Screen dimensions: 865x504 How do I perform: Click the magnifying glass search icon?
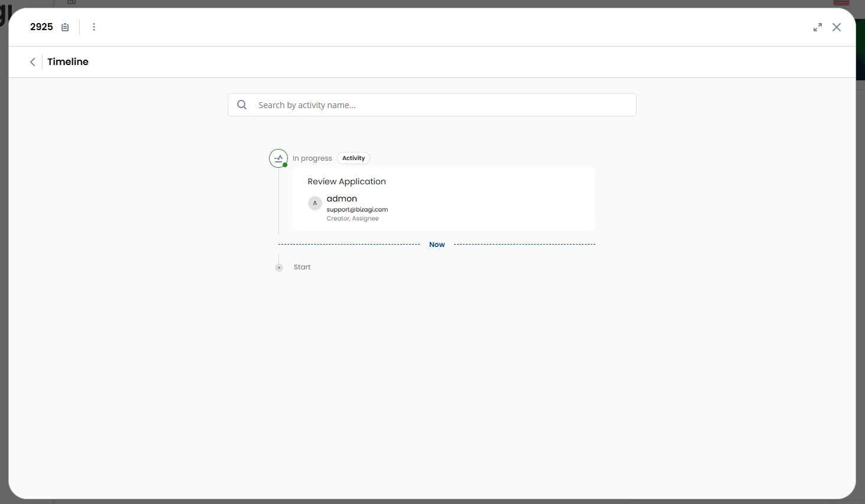coord(242,105)
